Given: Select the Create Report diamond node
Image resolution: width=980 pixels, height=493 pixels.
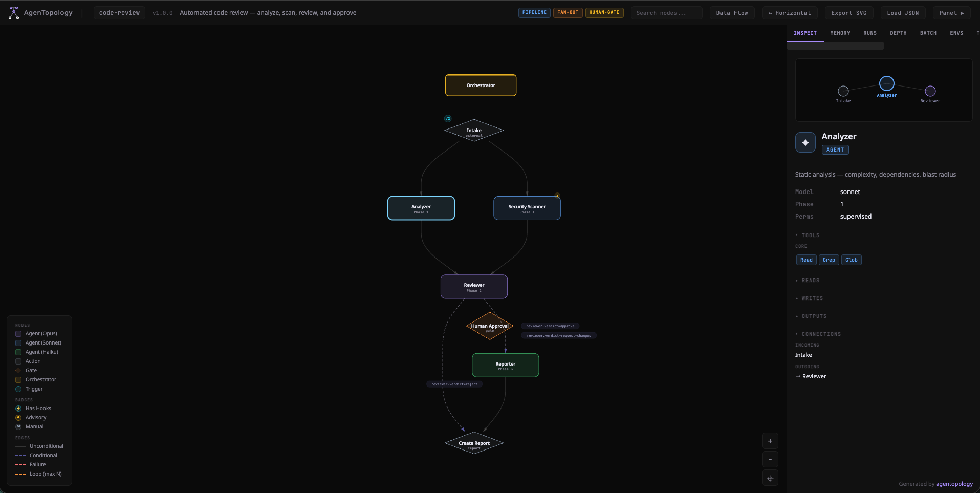Looking at the screenshot, I should pos(474,443).
